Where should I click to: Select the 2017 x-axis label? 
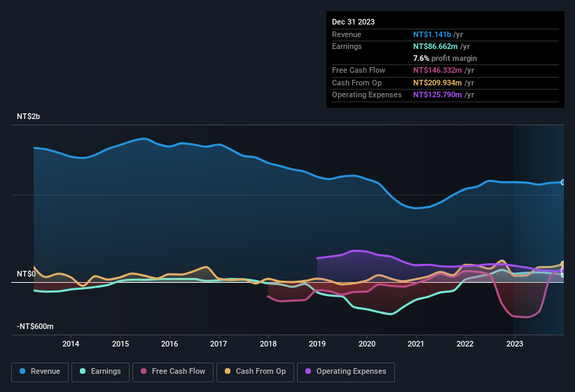(219, 344)
